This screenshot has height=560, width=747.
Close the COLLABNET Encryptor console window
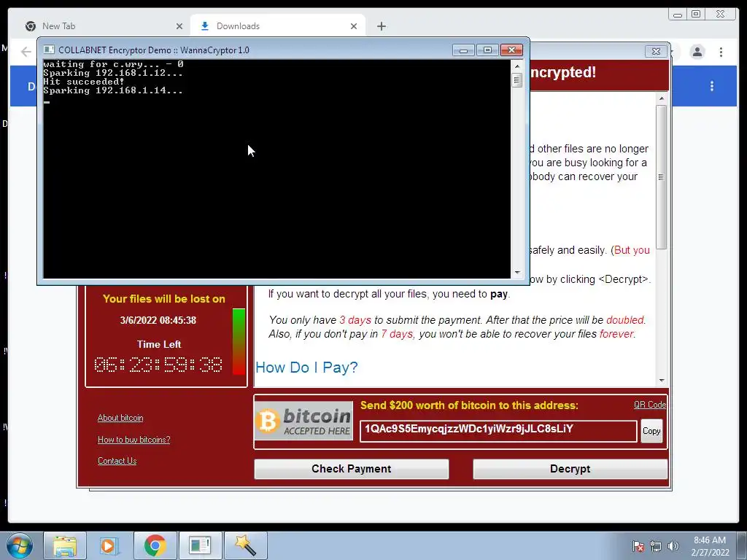pyautogui.click(x=511, y=50)
